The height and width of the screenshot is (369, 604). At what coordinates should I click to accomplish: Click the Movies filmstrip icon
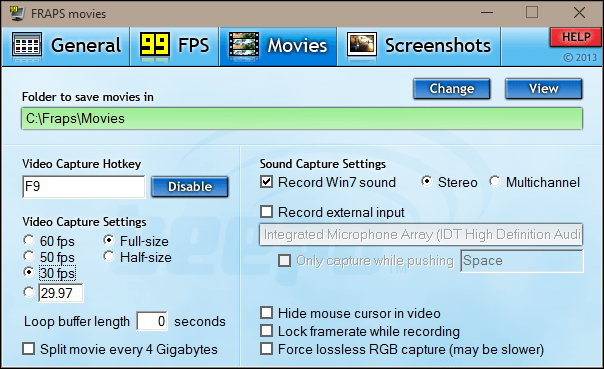tap(244, 45)
